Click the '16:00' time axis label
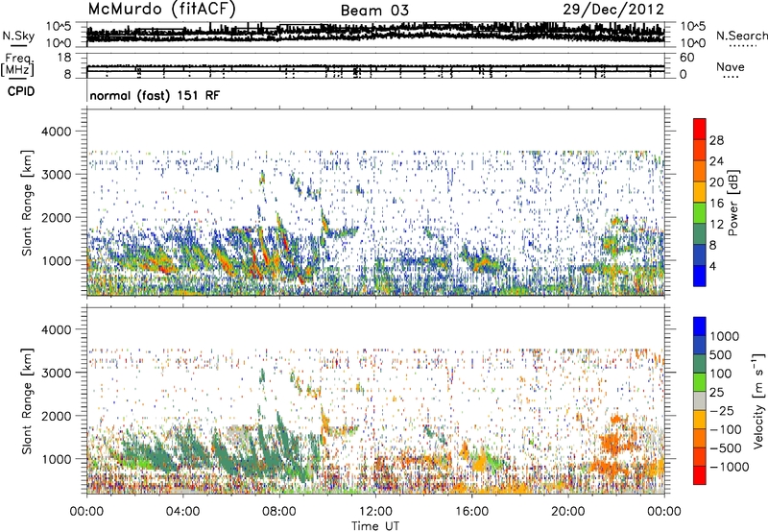768x532 pixels. [x=471, y=512]
